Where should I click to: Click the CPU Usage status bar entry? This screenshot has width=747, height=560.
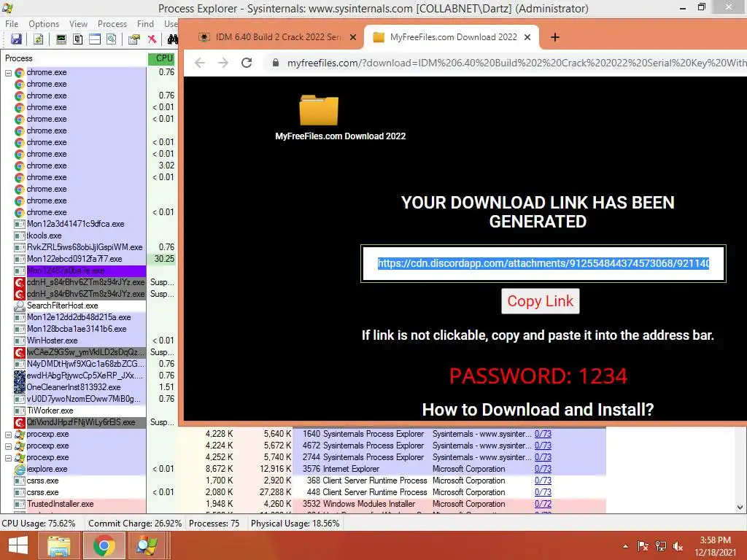[x=39, y=524]
